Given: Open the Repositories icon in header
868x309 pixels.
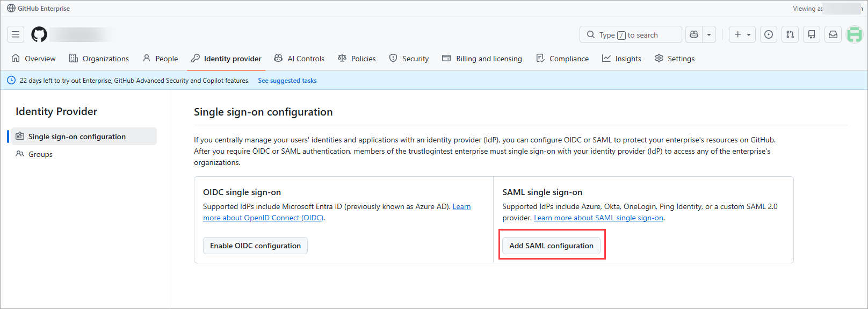Looking at the screenshot, I should tap(812, 34).
